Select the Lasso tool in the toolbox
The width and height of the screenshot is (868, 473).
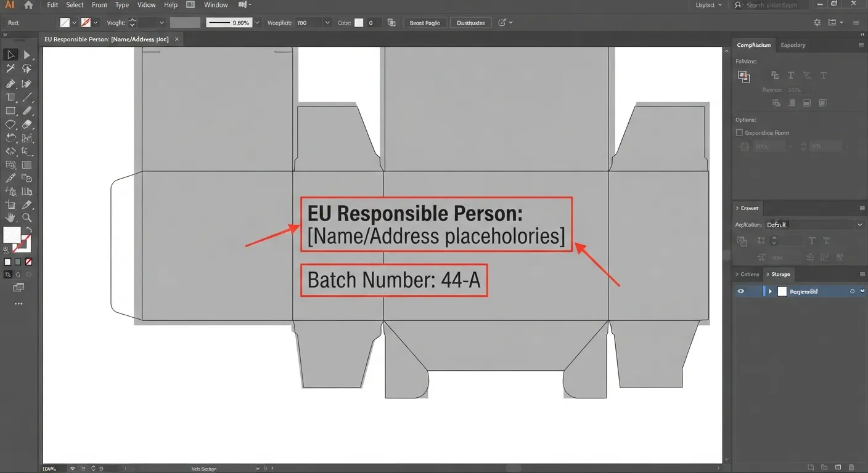[x=27, y=69]
